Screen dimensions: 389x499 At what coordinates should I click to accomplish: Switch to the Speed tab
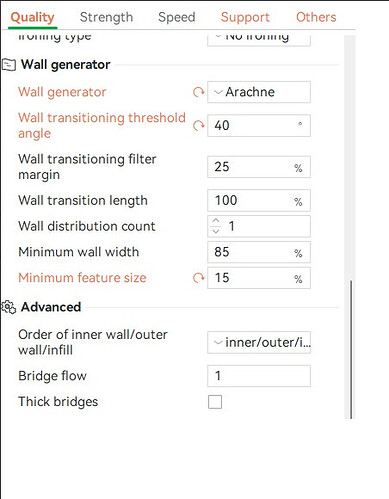click(x=177, y=17)
